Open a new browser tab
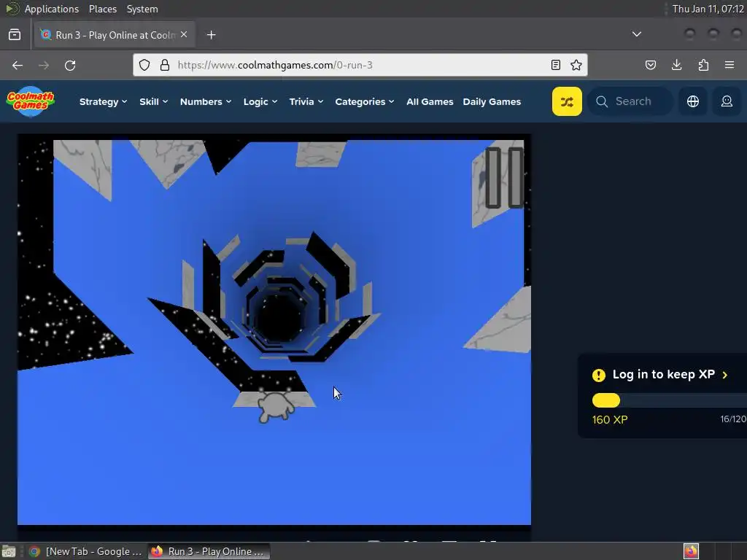 [211, 35]
